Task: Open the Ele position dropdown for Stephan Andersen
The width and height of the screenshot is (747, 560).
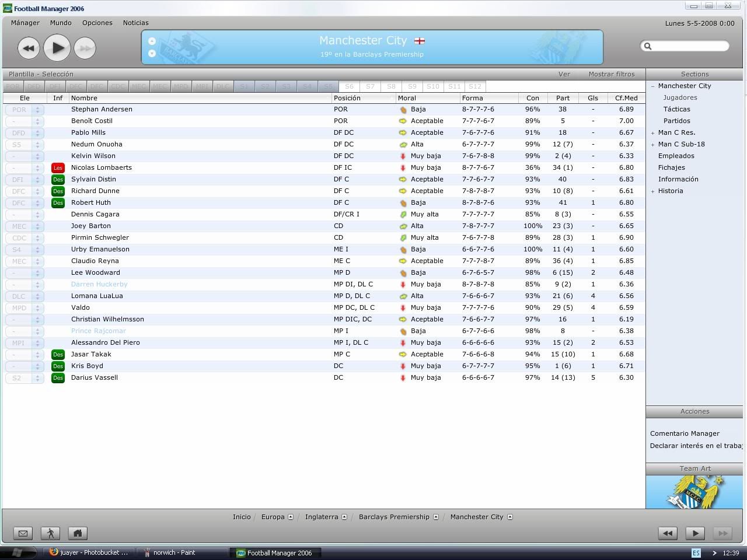Action: tap(37, 110)
